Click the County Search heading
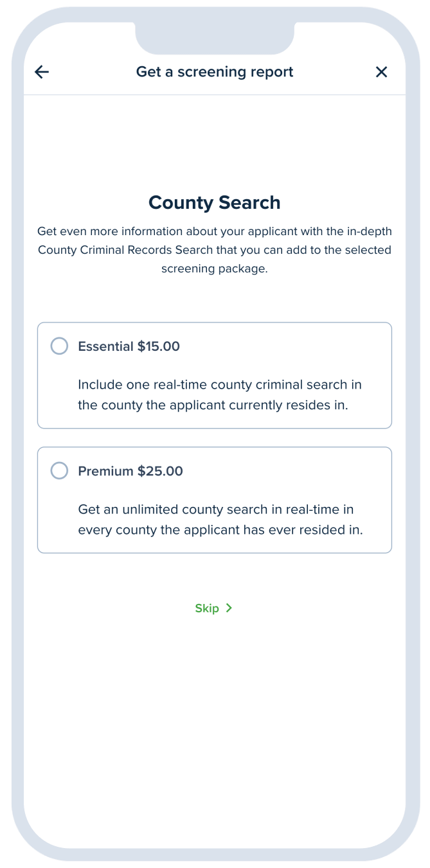 (x=215, y=202)
